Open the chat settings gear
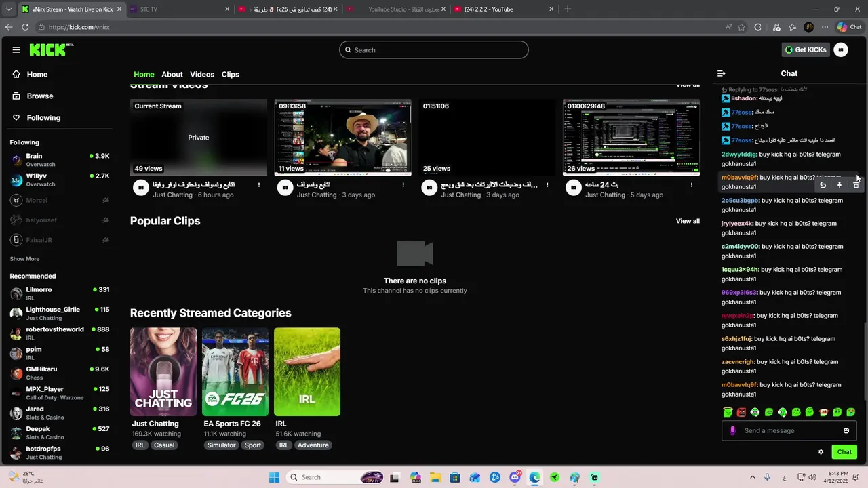The height and width of the screenshot is (488, 868). pos(821,452)
